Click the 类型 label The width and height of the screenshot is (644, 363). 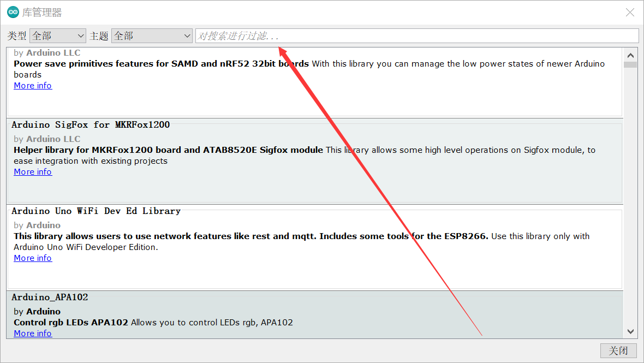coord(17,36)
